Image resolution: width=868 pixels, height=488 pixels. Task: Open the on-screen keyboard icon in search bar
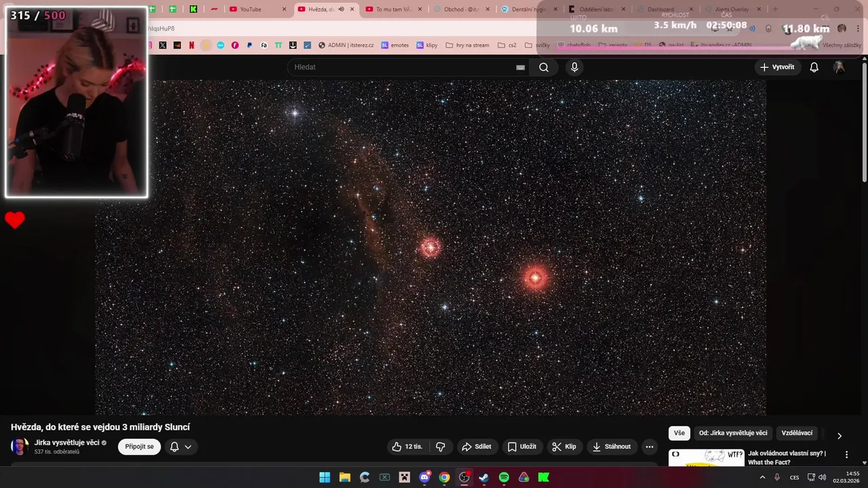click(520, 67)
